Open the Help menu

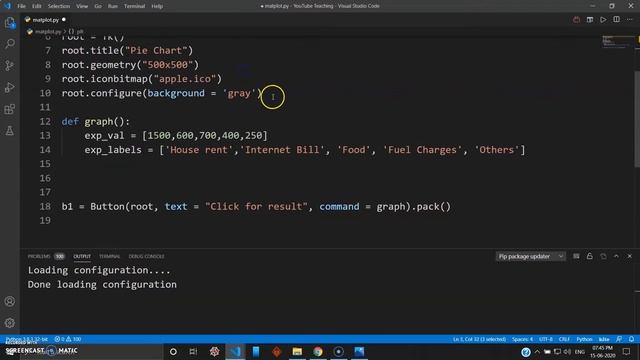click(157, 6)
